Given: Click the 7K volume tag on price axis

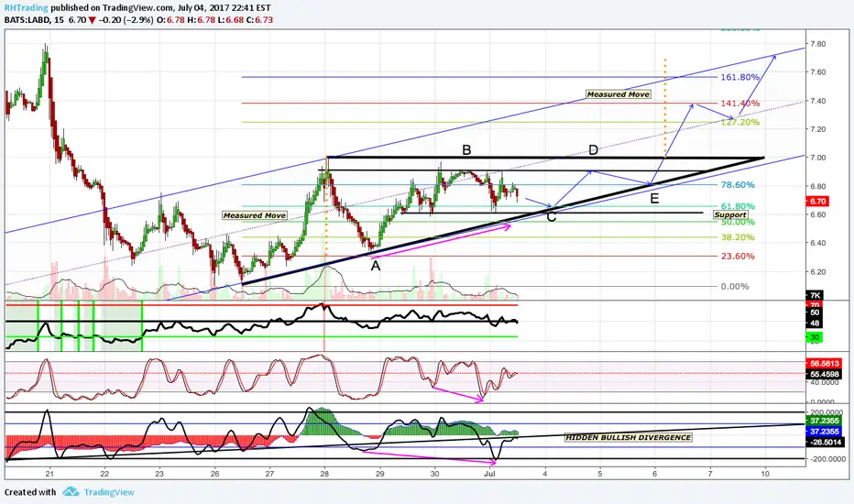Looking at the screenshot, I should pyautogui.click(x=815, y=296).
